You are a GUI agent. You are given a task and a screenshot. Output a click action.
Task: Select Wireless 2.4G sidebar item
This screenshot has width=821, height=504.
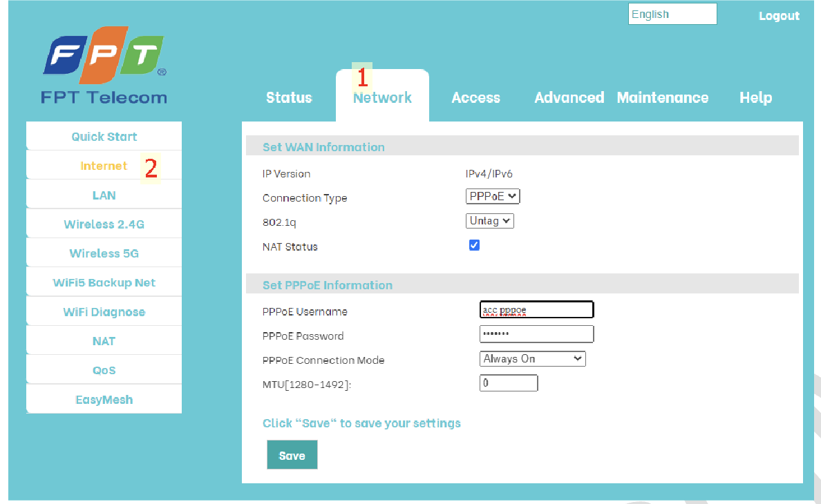pos(104,224)
